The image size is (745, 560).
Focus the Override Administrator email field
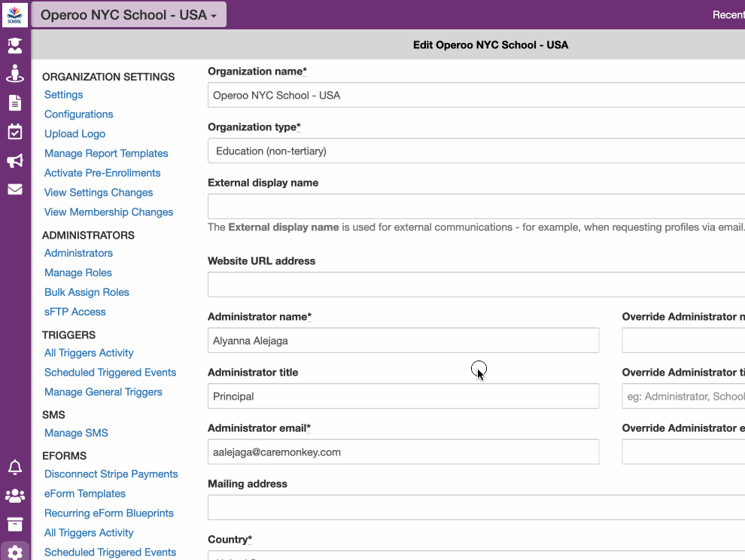tap(683, 452)
